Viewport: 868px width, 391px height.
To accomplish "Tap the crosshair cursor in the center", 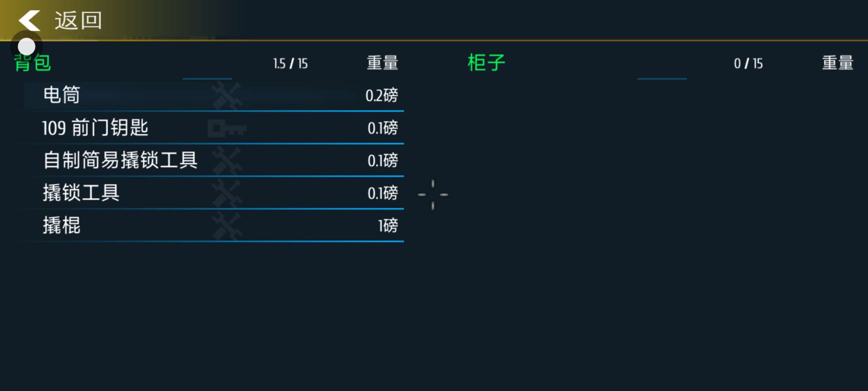I will click(x=433, y=195).
